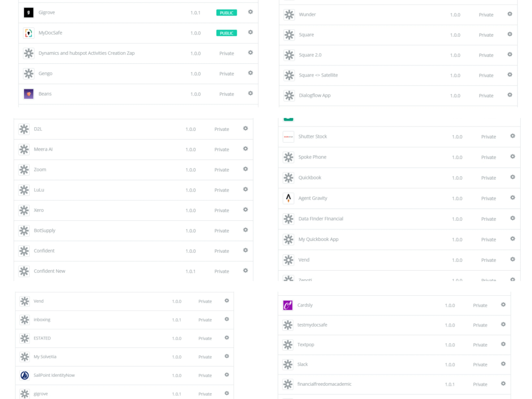Screen dimensions: 532x399
Task: Select the default icon beside D2L
Action: click(x=24, y=129)
